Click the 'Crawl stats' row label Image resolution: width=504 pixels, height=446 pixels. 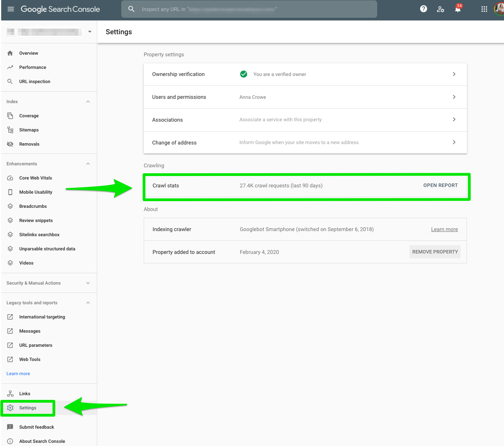(166, 186)
